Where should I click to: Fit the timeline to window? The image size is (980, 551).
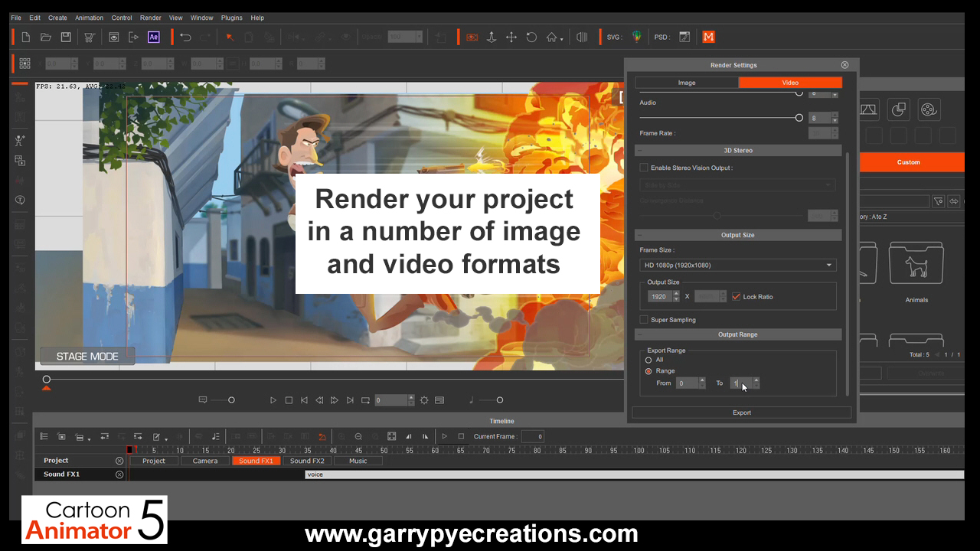tap(391, 436)
